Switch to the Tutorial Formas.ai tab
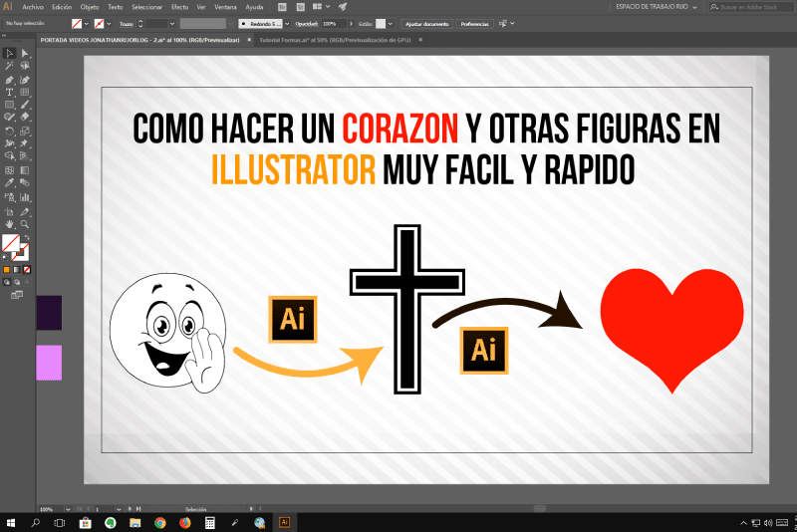The width and height of the screenshot is (797, 532). pos(335,40)
